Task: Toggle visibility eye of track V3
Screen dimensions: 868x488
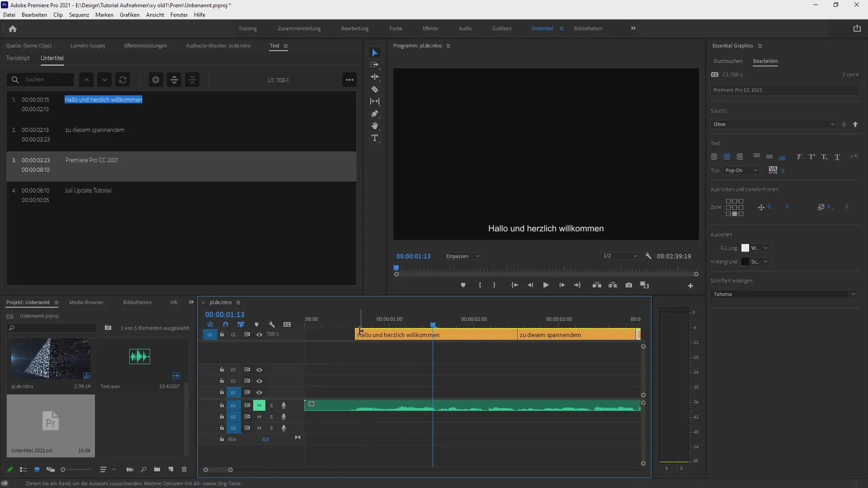Action: tap(259, 370)
